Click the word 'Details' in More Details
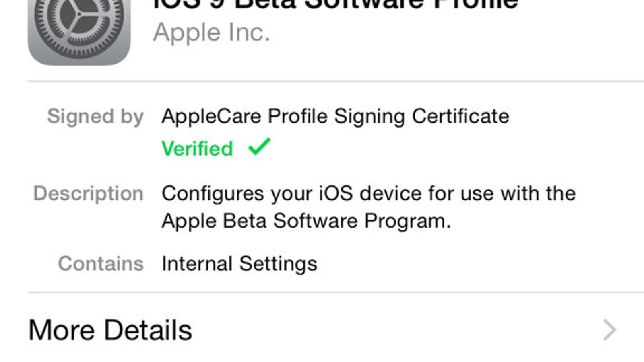 tap(148, 330)
